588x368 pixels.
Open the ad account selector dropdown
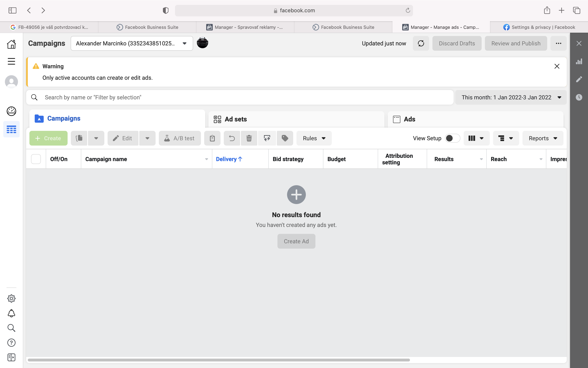(132, 43)
